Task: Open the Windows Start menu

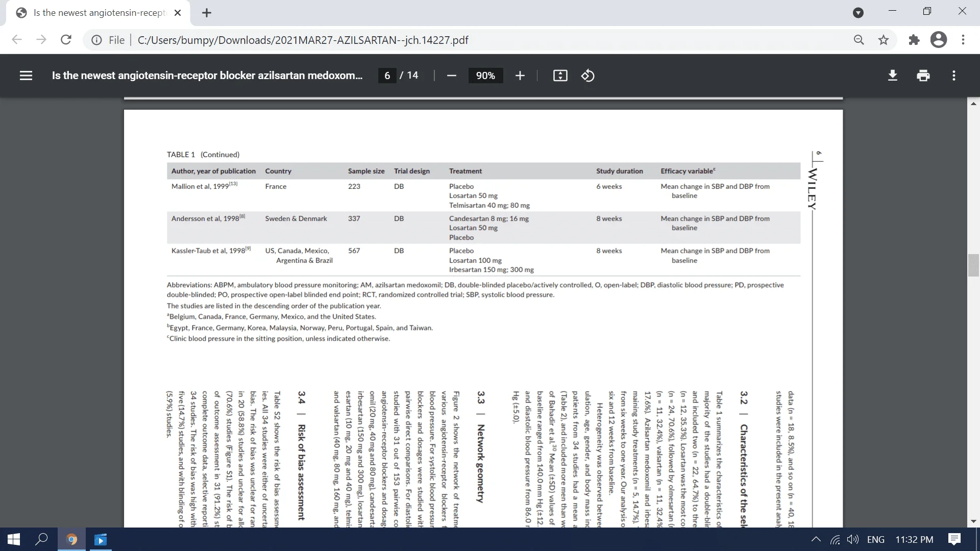Action: tap(14, 539)
